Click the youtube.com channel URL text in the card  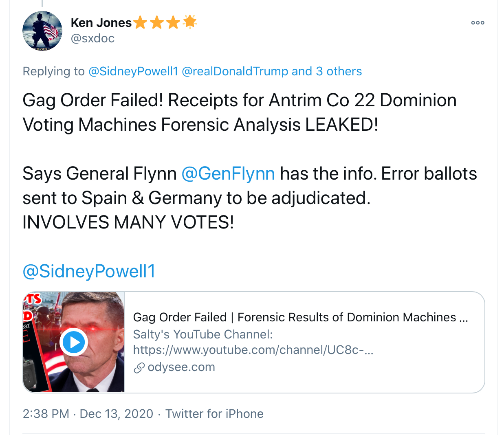[253, 350]
